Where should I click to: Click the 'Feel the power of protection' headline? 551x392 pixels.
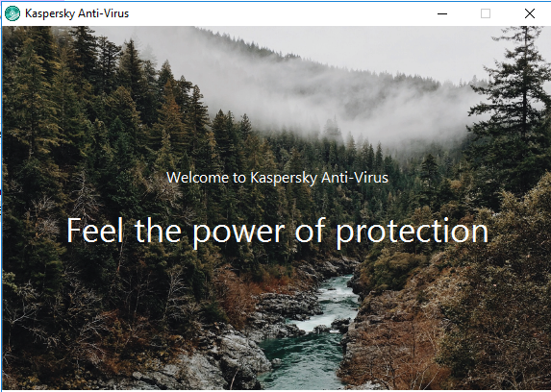[277, 232]
